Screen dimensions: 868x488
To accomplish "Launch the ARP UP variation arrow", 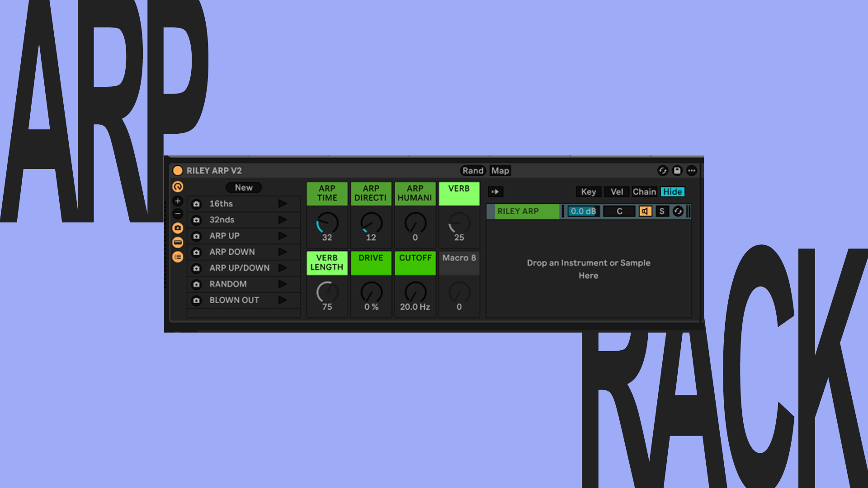I will pyautogui.click(x=283, y=236).
